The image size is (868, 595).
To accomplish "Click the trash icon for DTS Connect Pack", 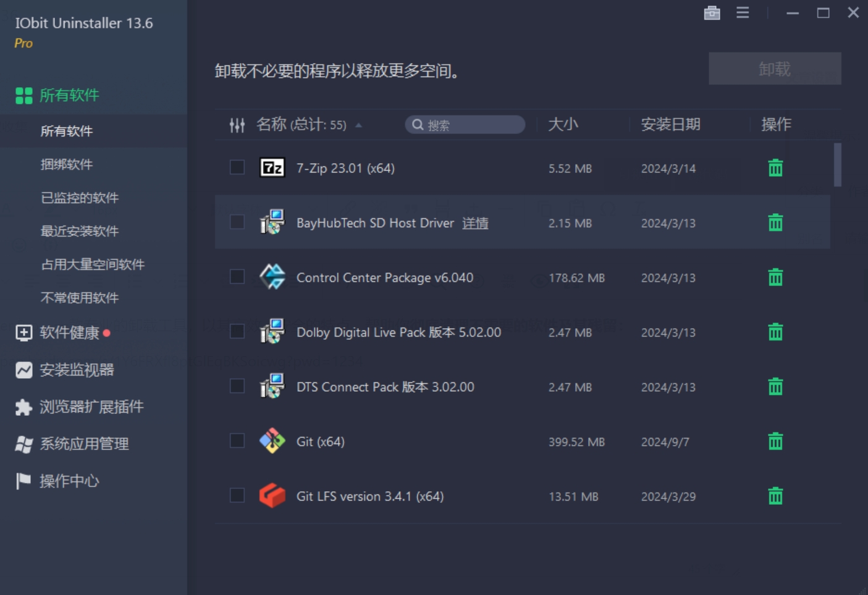I will [x=775, y=386].
